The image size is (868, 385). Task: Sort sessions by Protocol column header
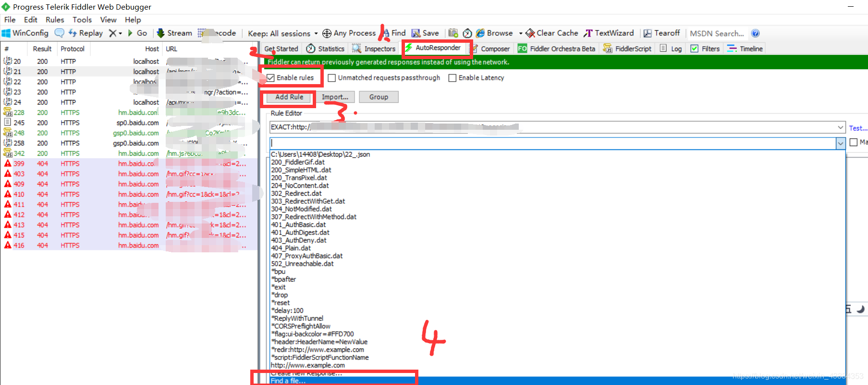73,49
